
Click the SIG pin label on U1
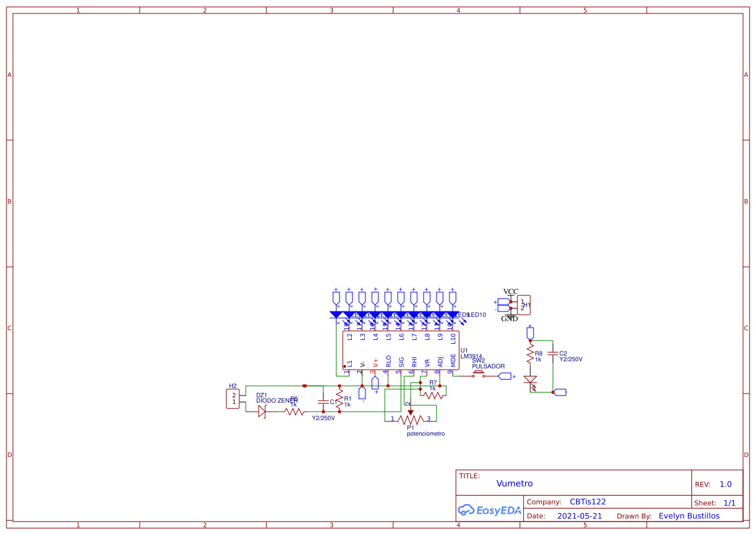[x=401, y=363]
